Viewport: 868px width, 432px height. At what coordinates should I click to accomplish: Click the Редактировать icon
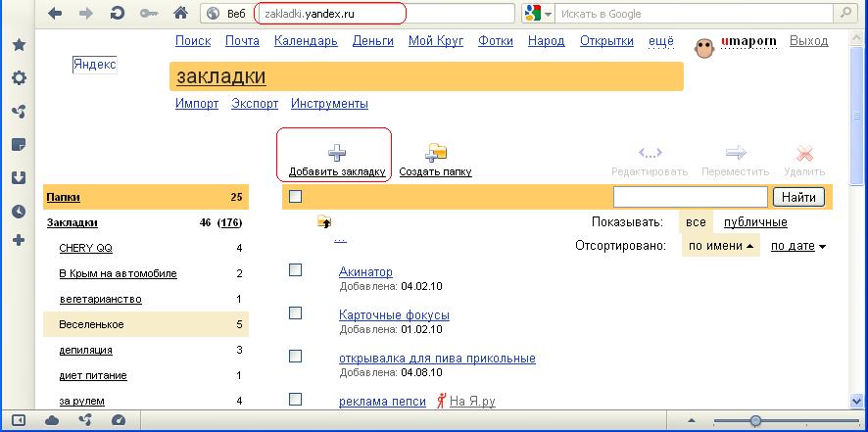click(x=650, y=152)
